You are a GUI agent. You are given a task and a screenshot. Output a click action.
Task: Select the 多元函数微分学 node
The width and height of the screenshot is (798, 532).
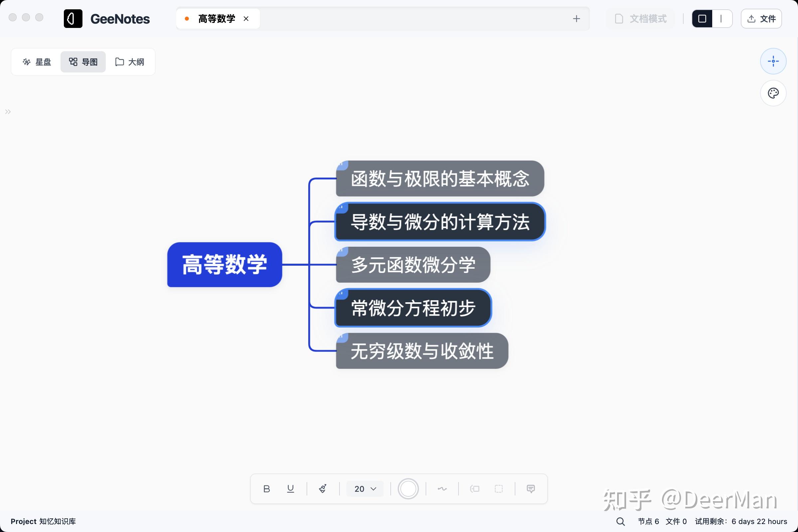413,265
